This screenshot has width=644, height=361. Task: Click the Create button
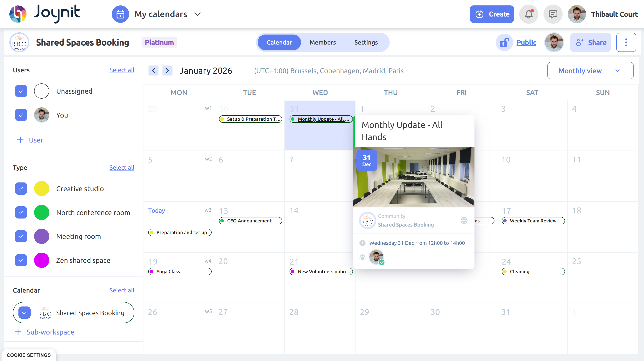[491, 14]
